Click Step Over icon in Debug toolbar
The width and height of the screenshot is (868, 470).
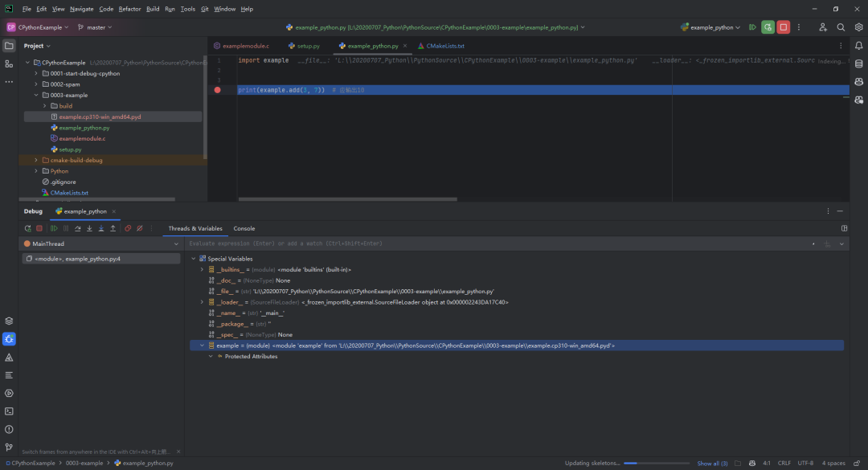[x=77, y=228]
